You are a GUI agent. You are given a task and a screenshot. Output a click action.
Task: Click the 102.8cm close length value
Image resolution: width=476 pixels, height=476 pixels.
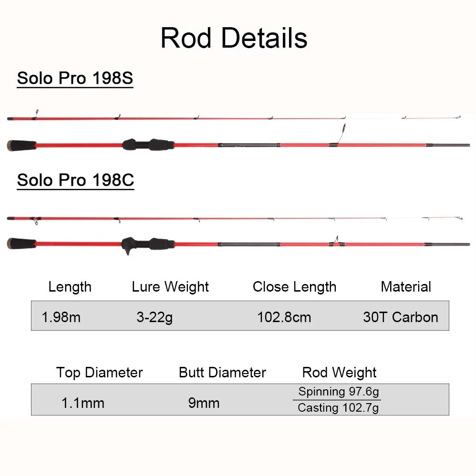(284, 317)
